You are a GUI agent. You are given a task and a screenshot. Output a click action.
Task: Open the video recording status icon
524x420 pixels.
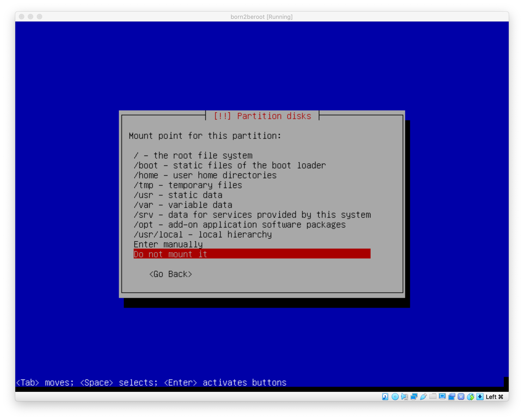coord(452,397)
